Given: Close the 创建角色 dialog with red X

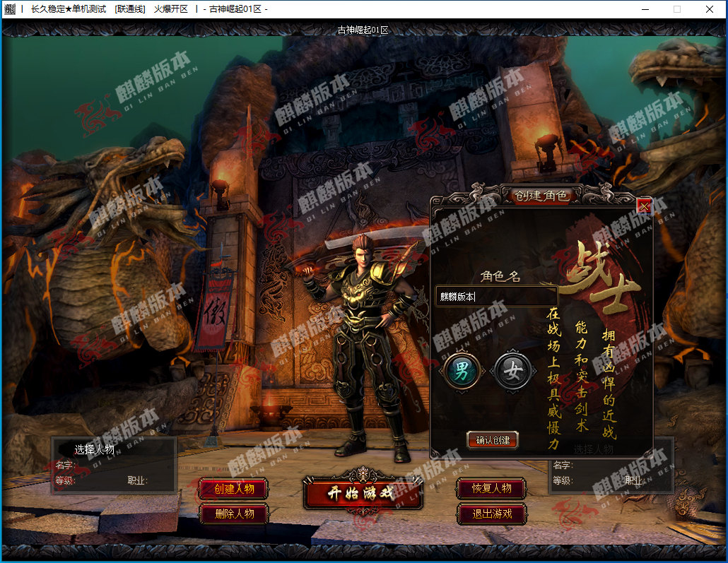Looking at the screenshot, I should 644,206.
